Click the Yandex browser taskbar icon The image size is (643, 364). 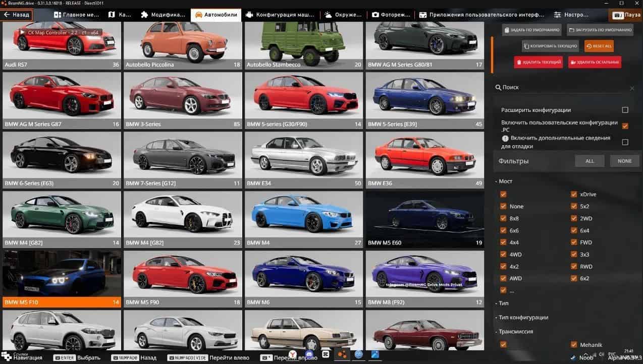(292, 355)
